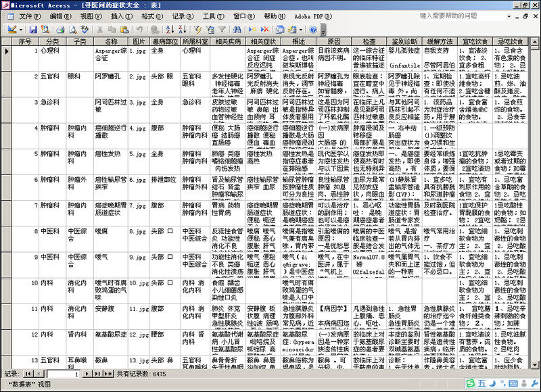Click the Undo arrow icon
This screenshot has height=392, width=541.
(x=139, y=30)
